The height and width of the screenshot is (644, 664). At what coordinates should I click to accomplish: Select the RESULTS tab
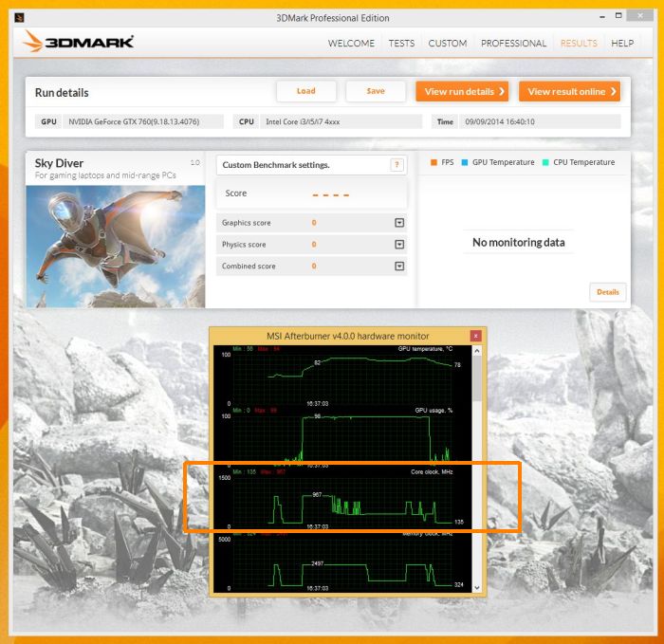click(x=579, y=44)
